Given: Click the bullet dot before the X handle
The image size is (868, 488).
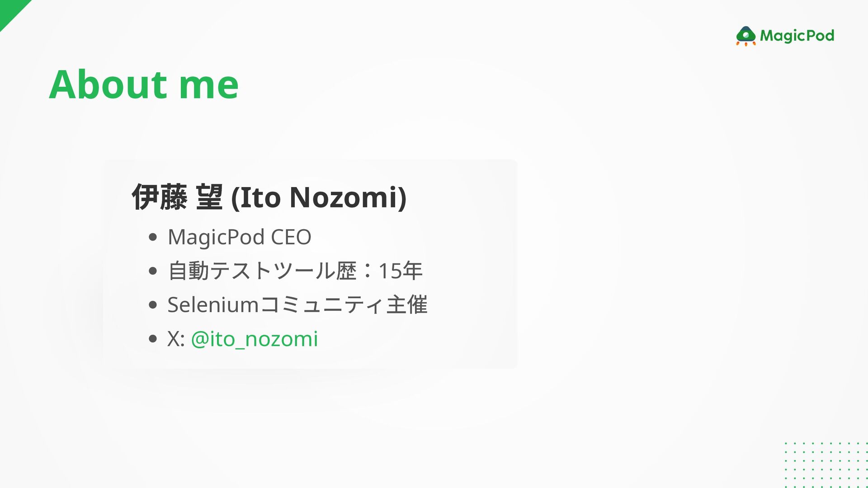Looking at the screenshot, I should coord(152,339).
